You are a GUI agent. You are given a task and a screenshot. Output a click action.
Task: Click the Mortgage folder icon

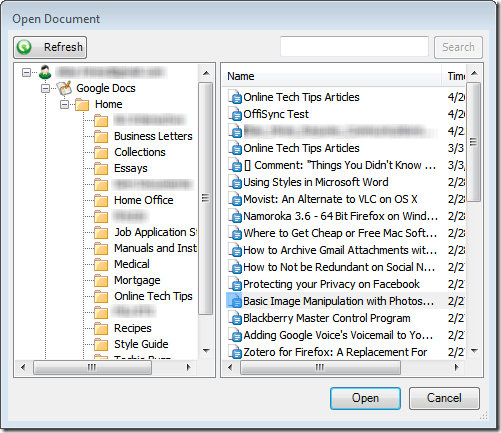[x=101, y=280]
